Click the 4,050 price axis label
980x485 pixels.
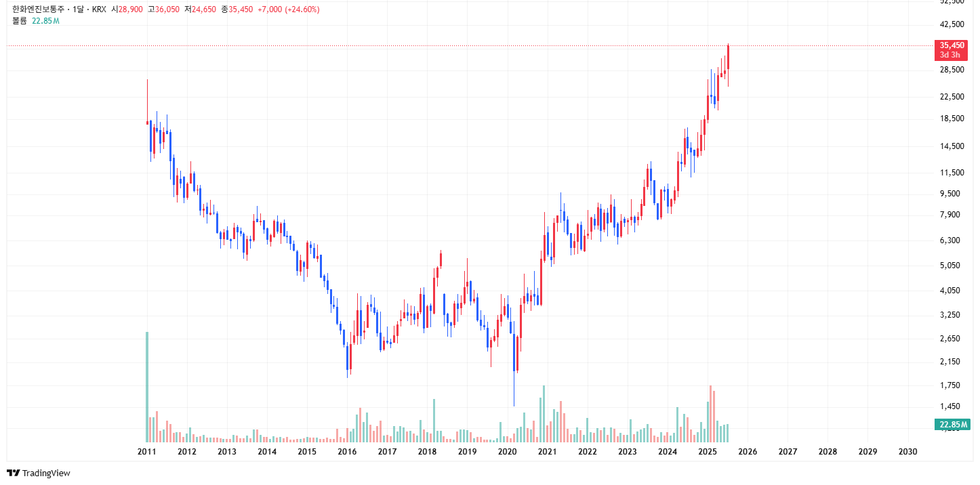(952, 291)
